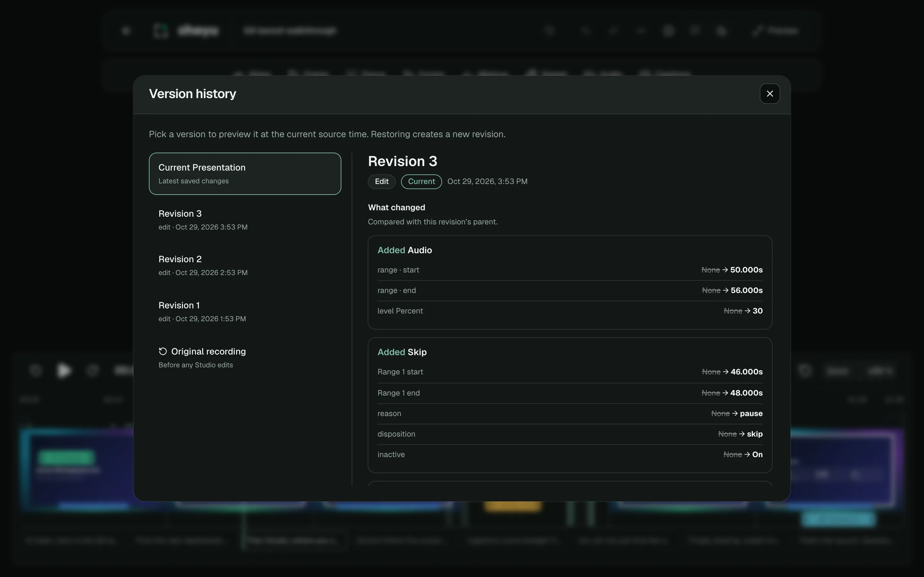Click the Edit badge under Revision 3 heading
924x577 pixels.
(381, 181)
